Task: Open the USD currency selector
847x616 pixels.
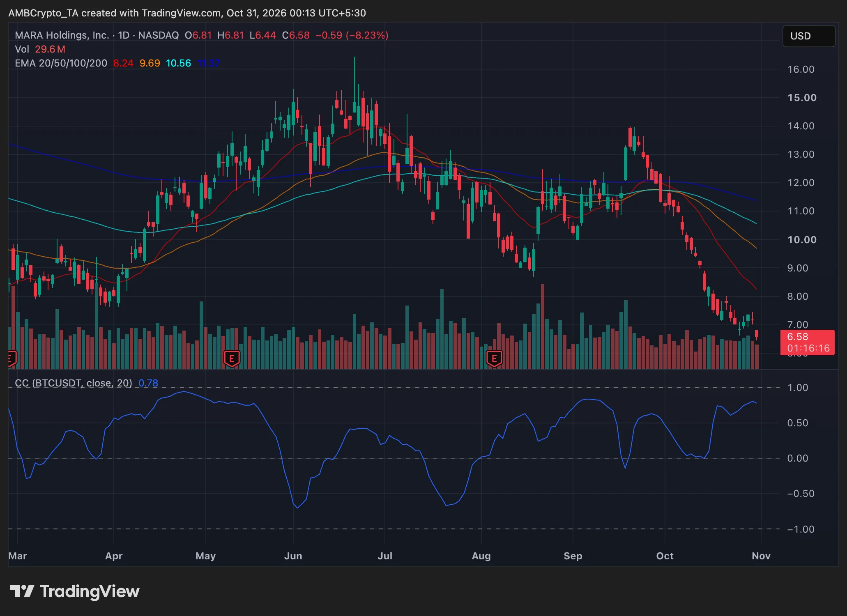Action: (809, 36)
